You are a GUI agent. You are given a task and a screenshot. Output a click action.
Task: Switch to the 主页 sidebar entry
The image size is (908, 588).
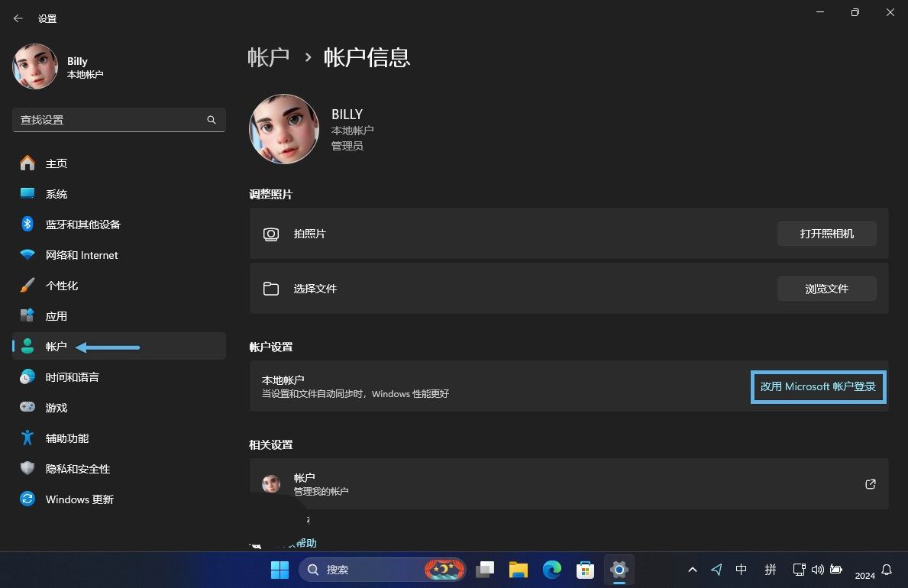point(27,163)
